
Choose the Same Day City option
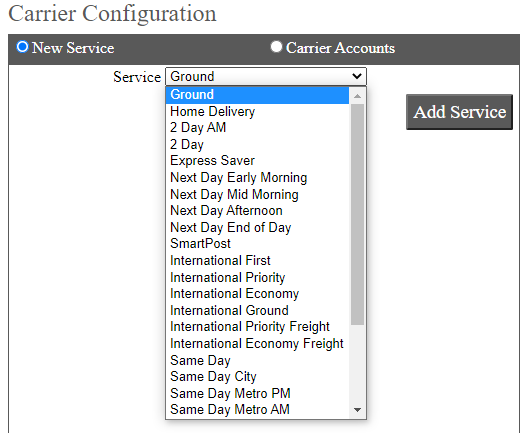pos(257,377)
